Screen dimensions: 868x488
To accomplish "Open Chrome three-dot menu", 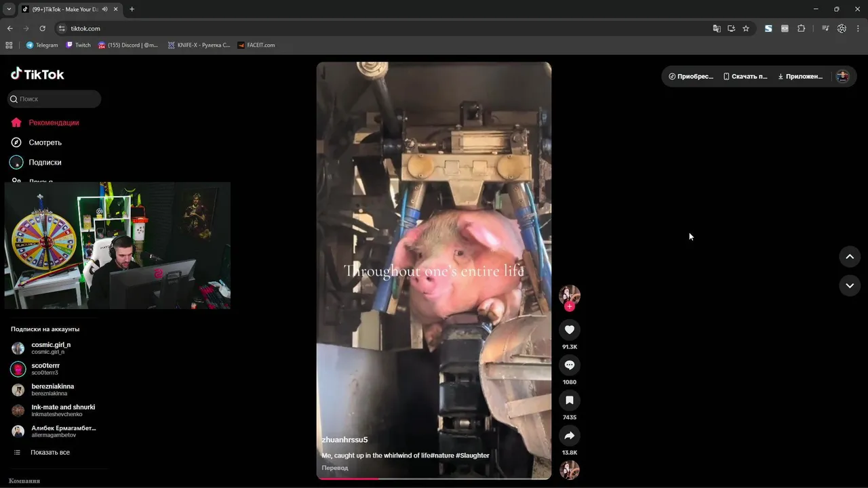I will (859, 28).
